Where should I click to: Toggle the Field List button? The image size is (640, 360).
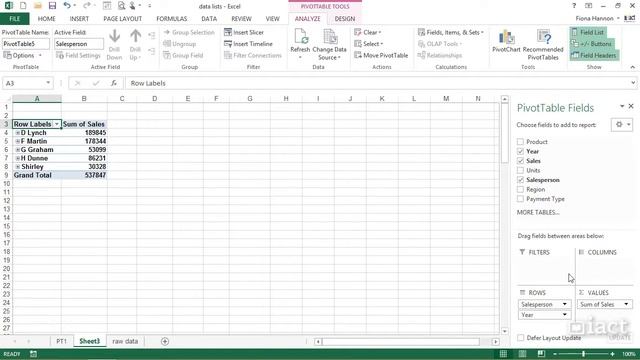point(588,32)
